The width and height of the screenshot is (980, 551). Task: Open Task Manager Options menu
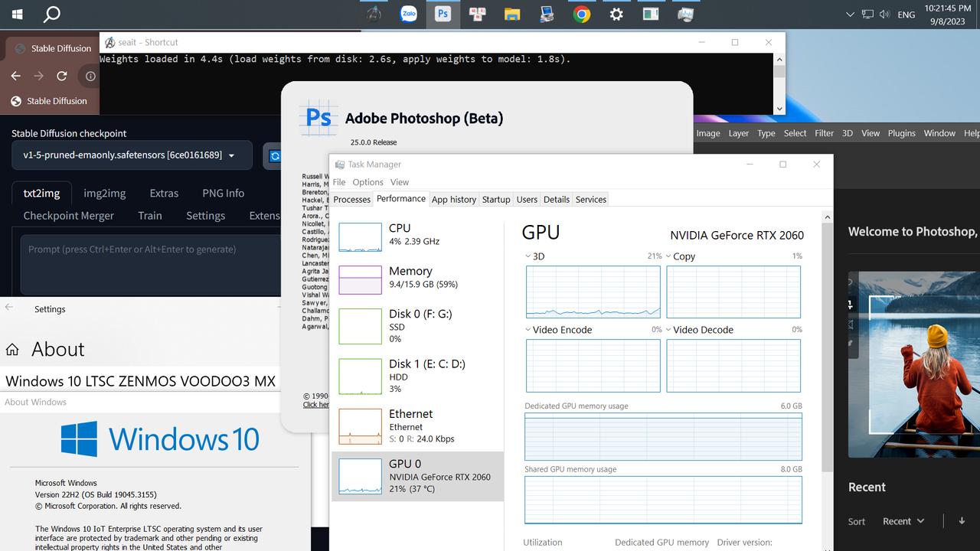click(x=368, y=182)
